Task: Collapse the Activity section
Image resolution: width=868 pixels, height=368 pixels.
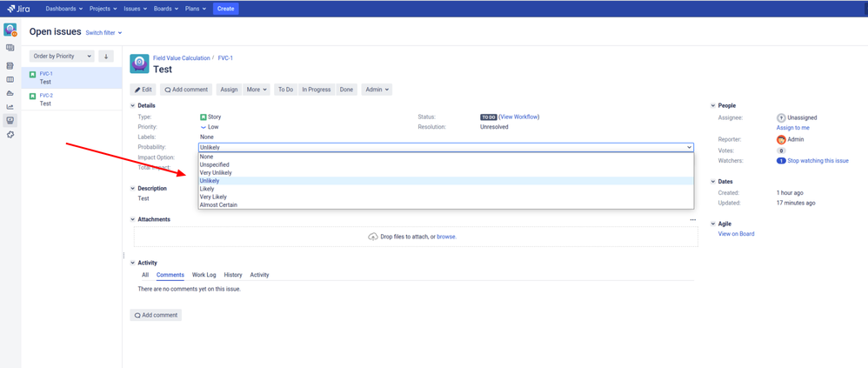Action: pyautogui.click(x=132, y=263)
